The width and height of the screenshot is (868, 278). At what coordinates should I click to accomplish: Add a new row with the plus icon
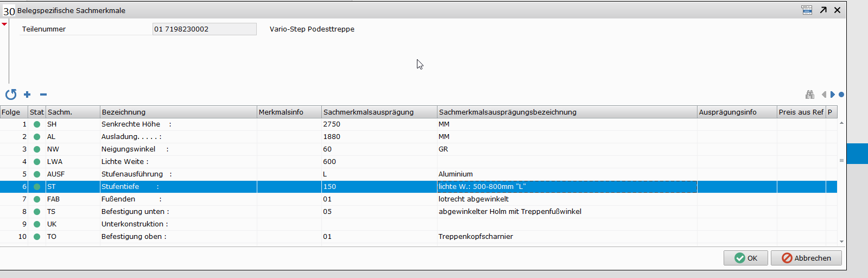[x=27, y=94]
